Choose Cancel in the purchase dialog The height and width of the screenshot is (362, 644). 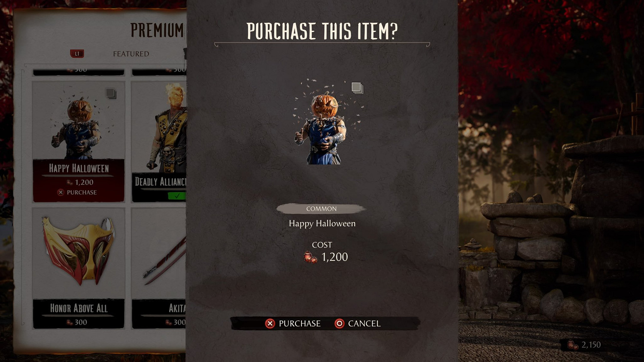pyautogui.click(x=364, y=323)
